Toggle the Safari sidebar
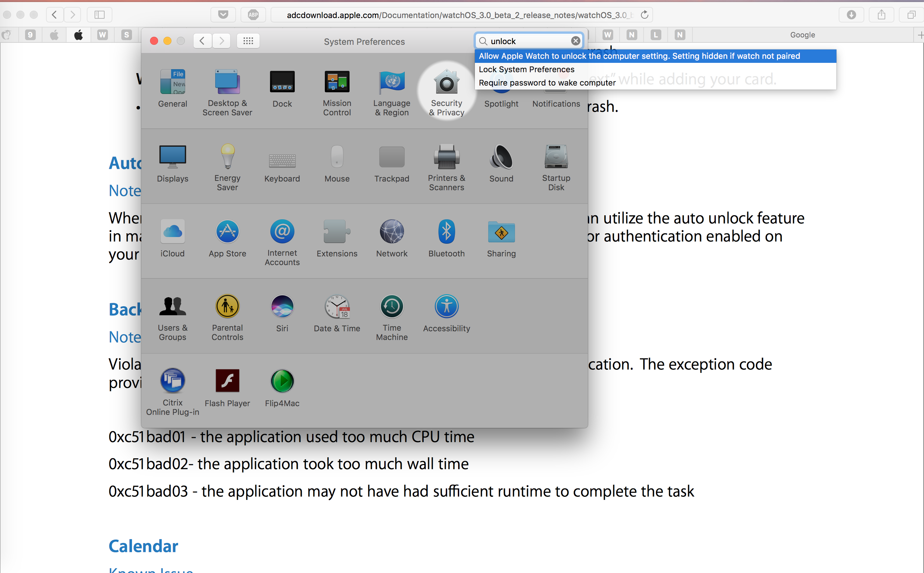The width and height of the screenshot is (924, 573). [100, 15]
